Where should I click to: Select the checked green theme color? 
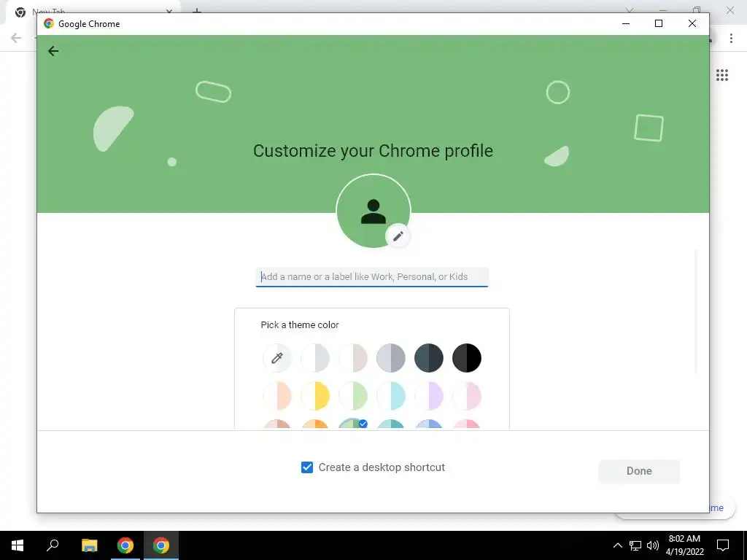pyautogui.click(x=353, y=424)
